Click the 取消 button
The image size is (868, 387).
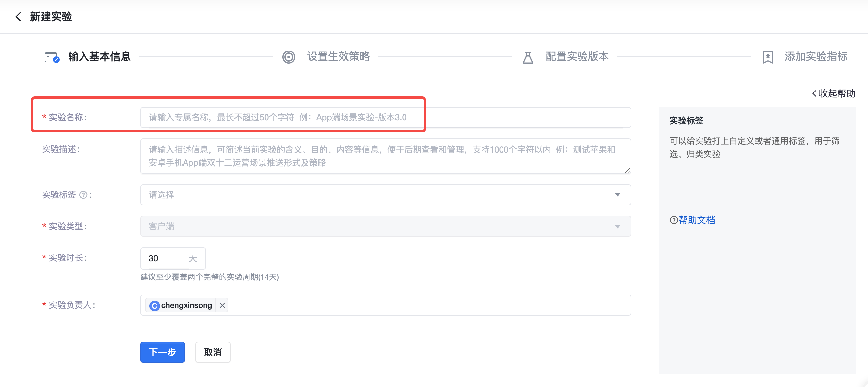coord(213,352)
